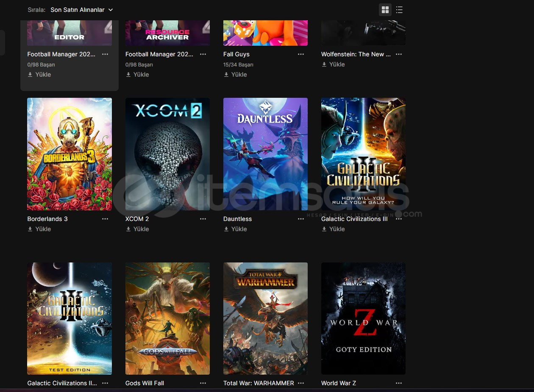The image size is (534, 392).
Task: Switch to list view layout
Action: point(399,10)
